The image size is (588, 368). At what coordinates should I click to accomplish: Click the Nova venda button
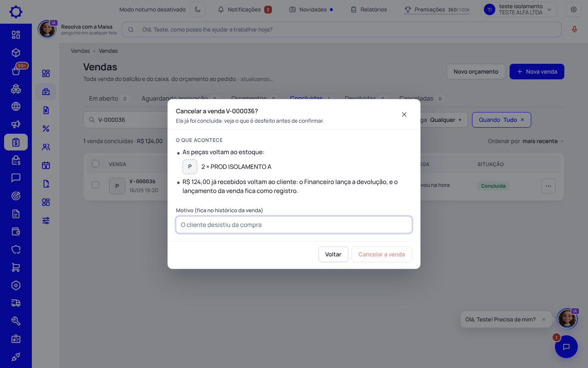537,72
